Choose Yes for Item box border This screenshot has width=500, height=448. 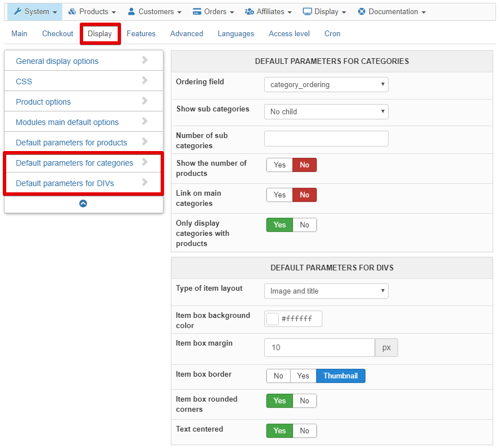pyautogui.click(x=303, y=376)
